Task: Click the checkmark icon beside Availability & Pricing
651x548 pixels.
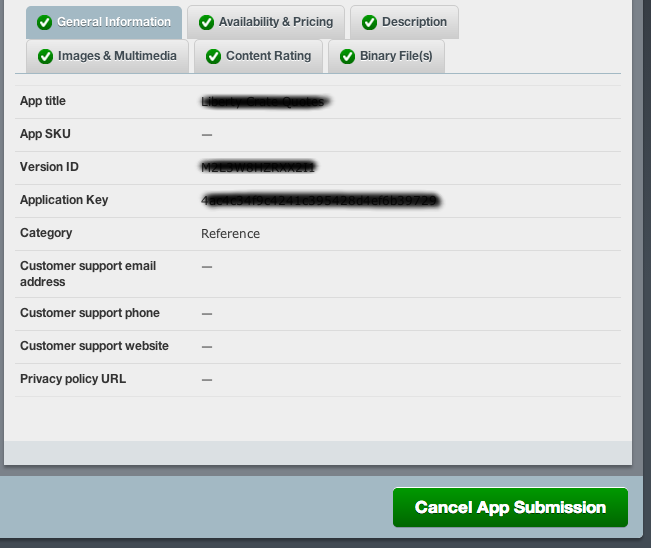Action: pyautogui.click(x=206, y=22)
